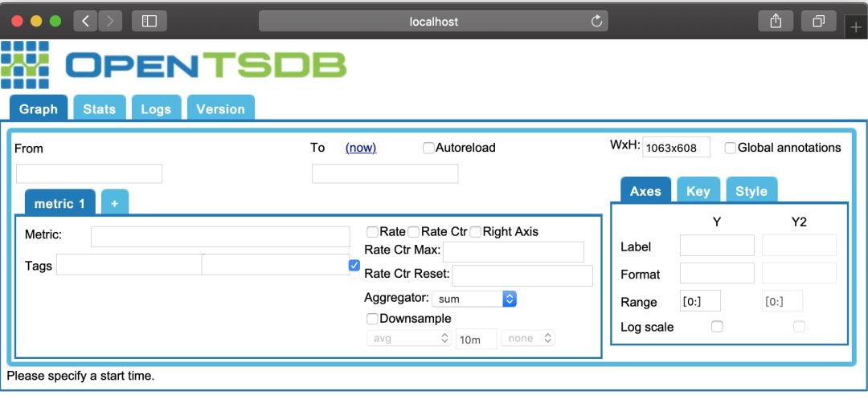Click Safari's forward arrow button
Viewport: 868px width, 399px height.
[110, 21]
